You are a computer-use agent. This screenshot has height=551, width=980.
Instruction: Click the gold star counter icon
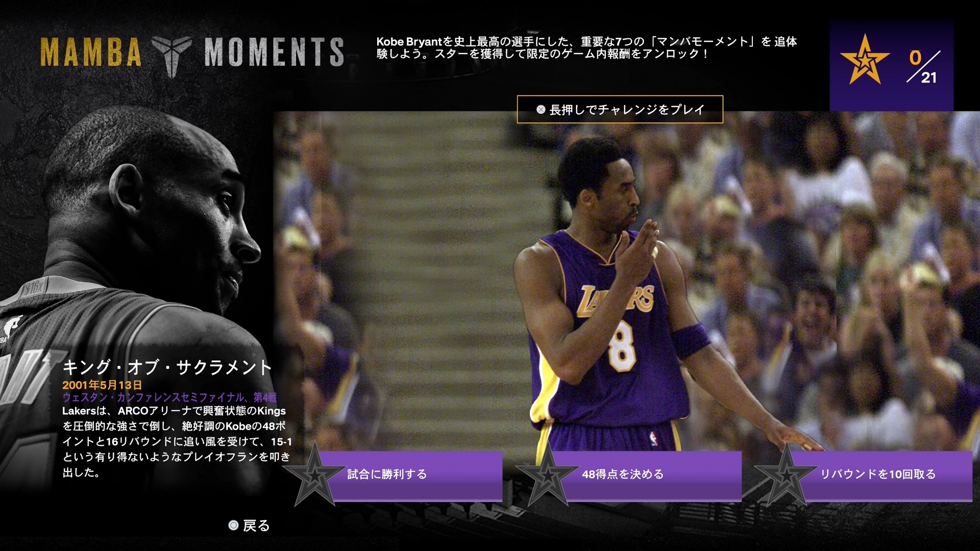click(865, 61)
